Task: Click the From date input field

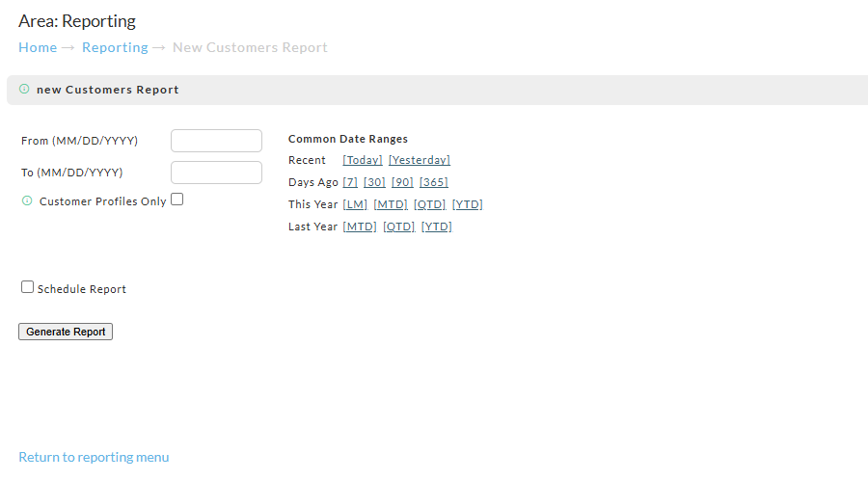Action: click(216, 141)
